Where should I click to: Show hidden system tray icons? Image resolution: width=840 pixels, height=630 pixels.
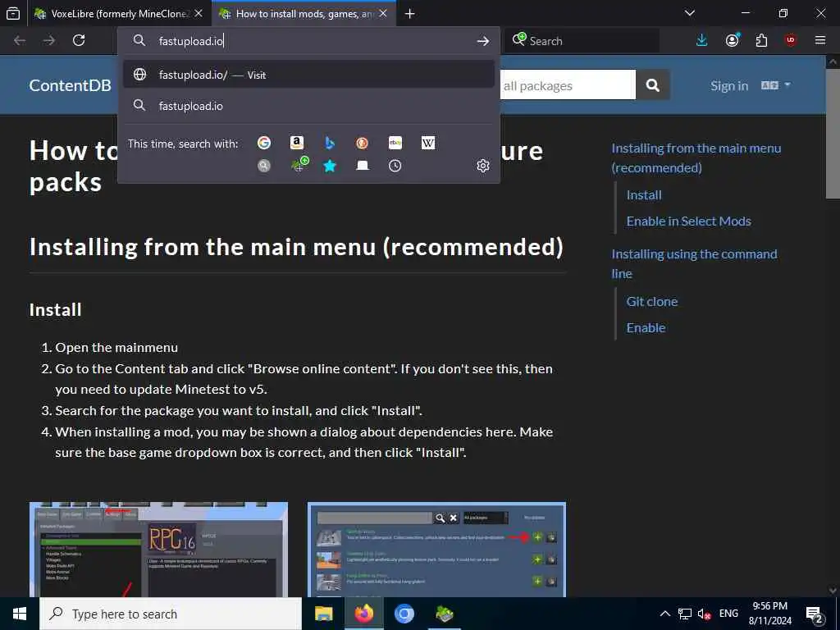(664, 614)
